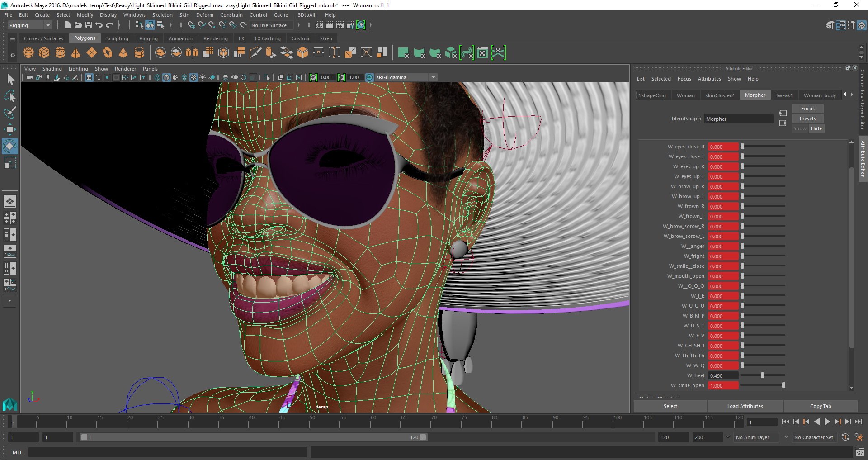868x460 pixels.
Task: Click the Hide button
Action: coord(816,128)
